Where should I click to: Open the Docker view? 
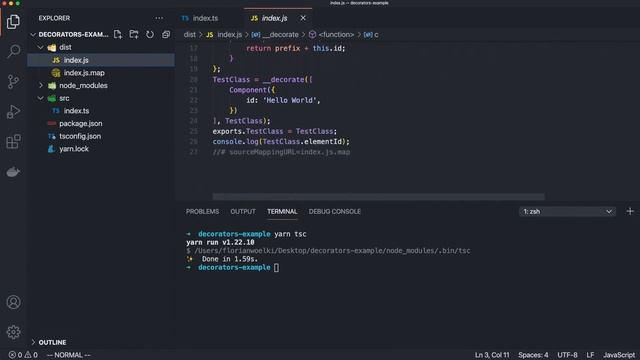(x=13, y=172)
